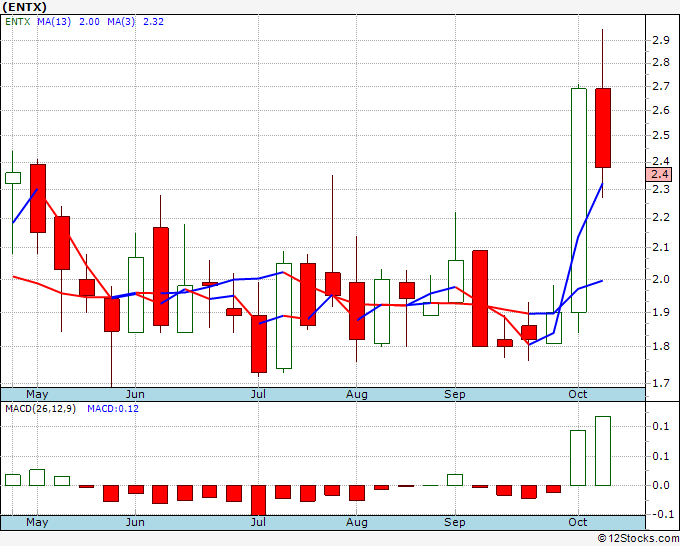The height and width of the screenshot is (546, 680).
Task: Select the green ENTX legend label
Action: 18,22
